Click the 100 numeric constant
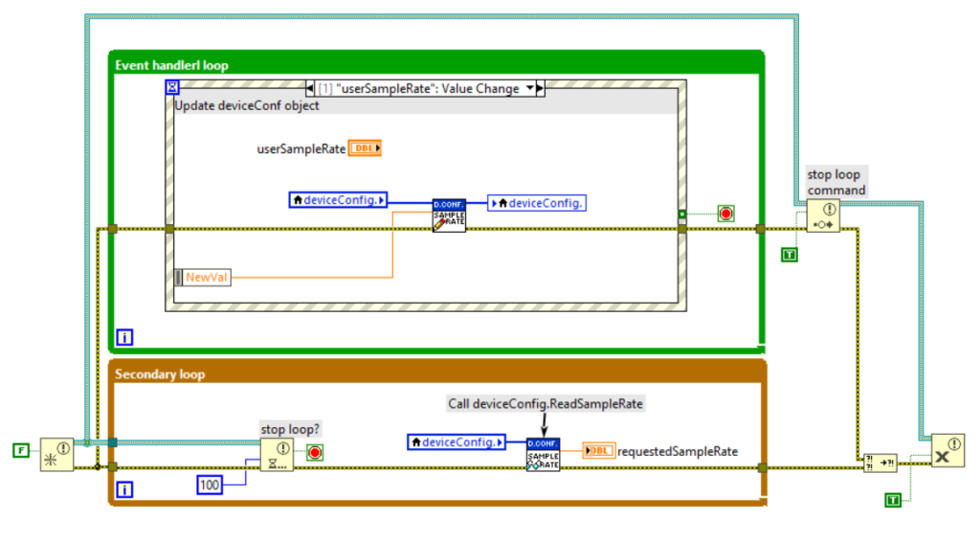This screenshot has height=543, width=980. pyautogui.click(x=211, y=486)
